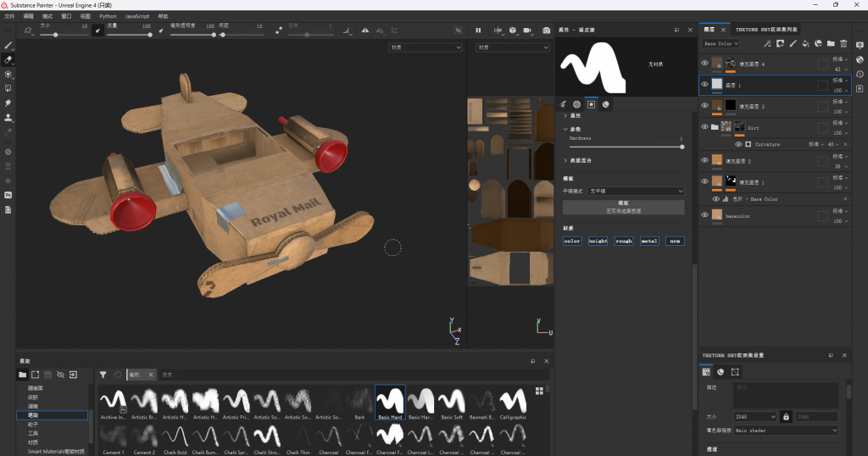Add a folder group in layers panel
868x456 pixels.
831,43
